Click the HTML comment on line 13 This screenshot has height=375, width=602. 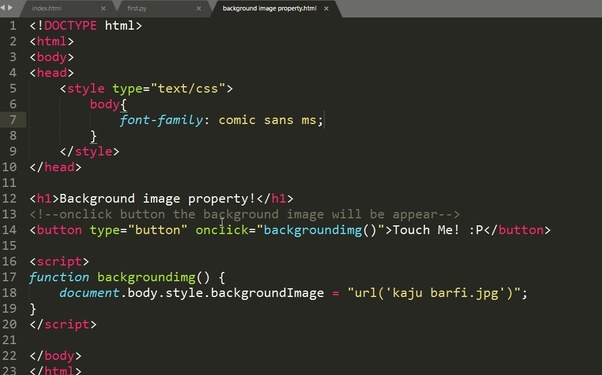pos(245,214)
